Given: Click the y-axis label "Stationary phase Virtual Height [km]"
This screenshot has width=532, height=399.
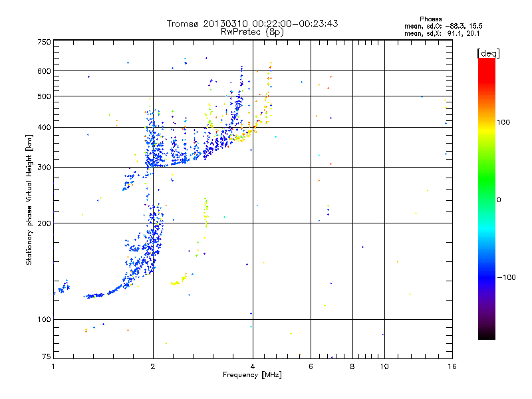Looking at the screenshot, I should pyautogui.click(x=29, y=199).
